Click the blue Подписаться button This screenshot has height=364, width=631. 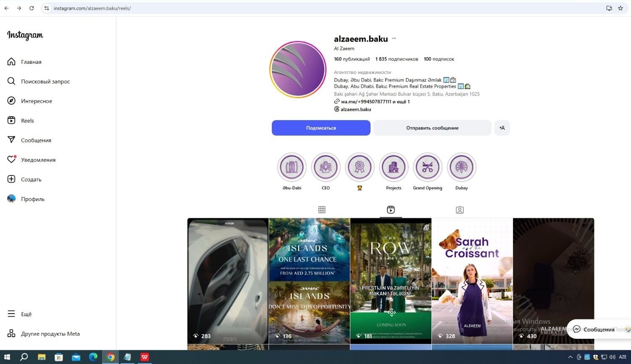(x=321, y=128)
